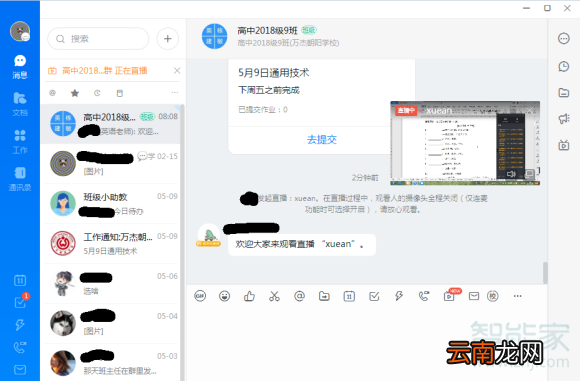Click the 欢迎大家来观看直播 message bubble
The height and width of the screenshot is (381, 580).
click(302, 245)
